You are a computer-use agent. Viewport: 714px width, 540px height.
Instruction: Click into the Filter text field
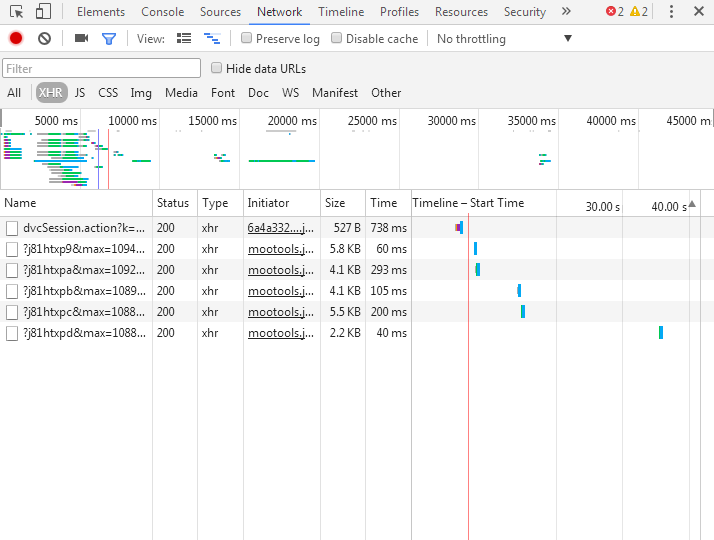coord(102,69)
